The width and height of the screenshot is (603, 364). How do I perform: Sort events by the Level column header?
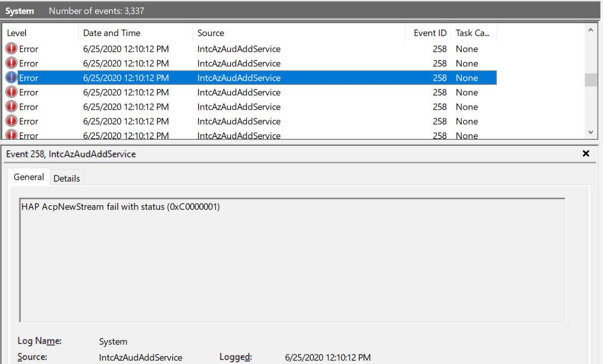coord(17,33)
